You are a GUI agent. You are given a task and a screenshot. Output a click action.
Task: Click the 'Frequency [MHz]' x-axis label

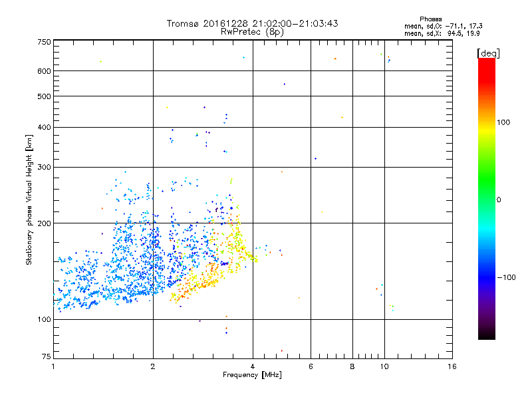pyautogui.click(x=252, y=375)
